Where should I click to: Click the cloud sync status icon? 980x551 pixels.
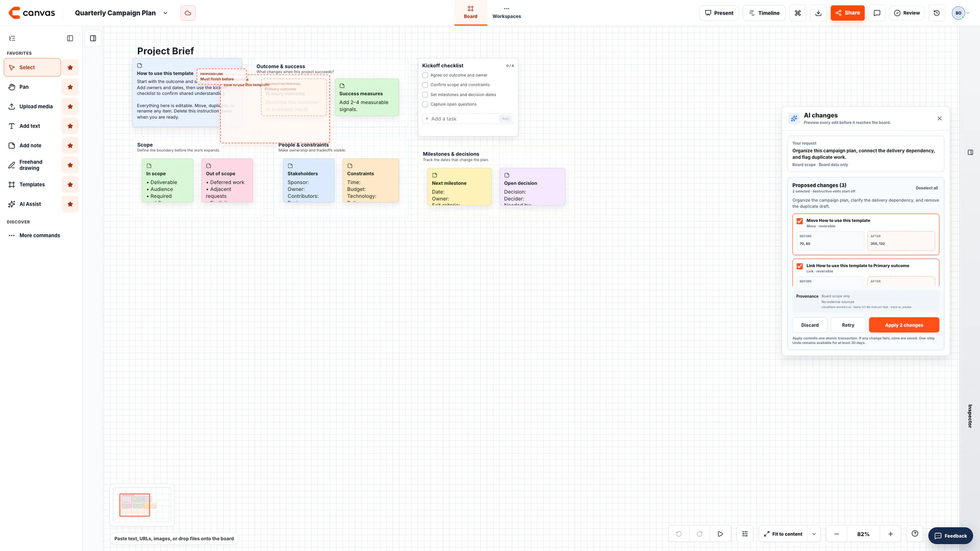pyautogui.click(x=188, y=13)
